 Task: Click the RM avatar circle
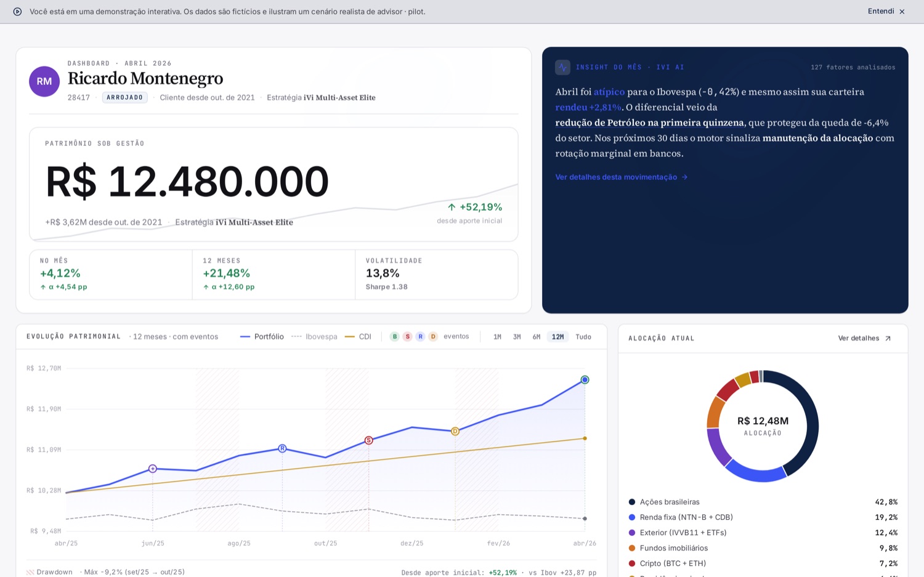[x=44, y=81]
